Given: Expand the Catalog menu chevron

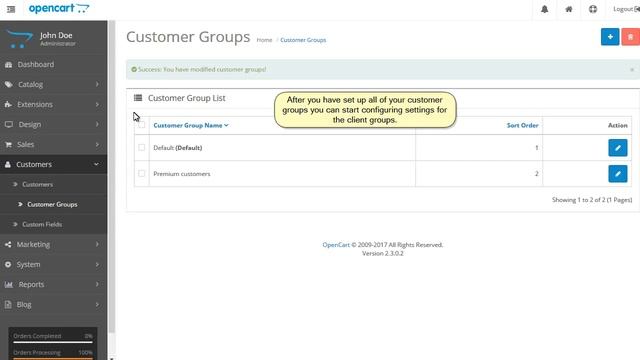Looking at the screenshot, I should 97,84.
